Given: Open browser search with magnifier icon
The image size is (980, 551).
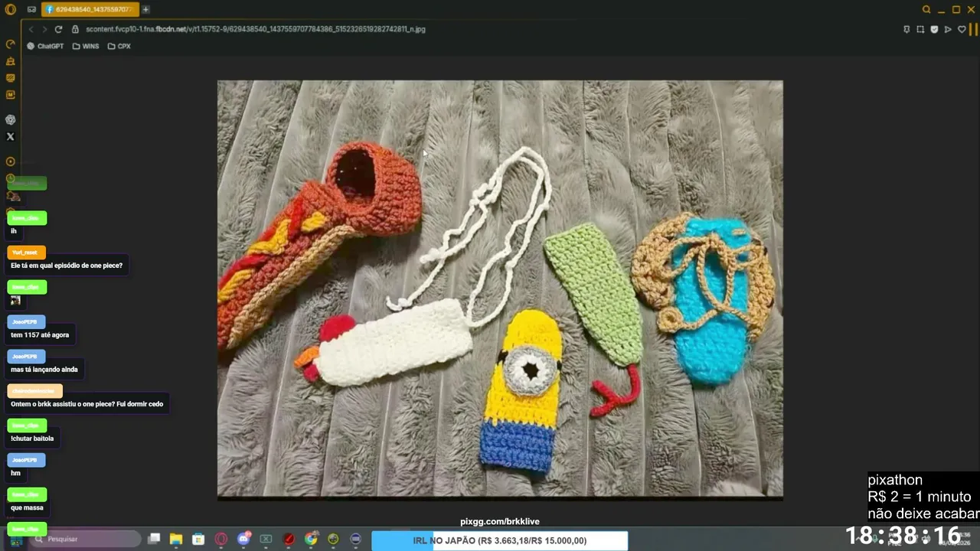Looking at the screenshot, I should 926,9.
